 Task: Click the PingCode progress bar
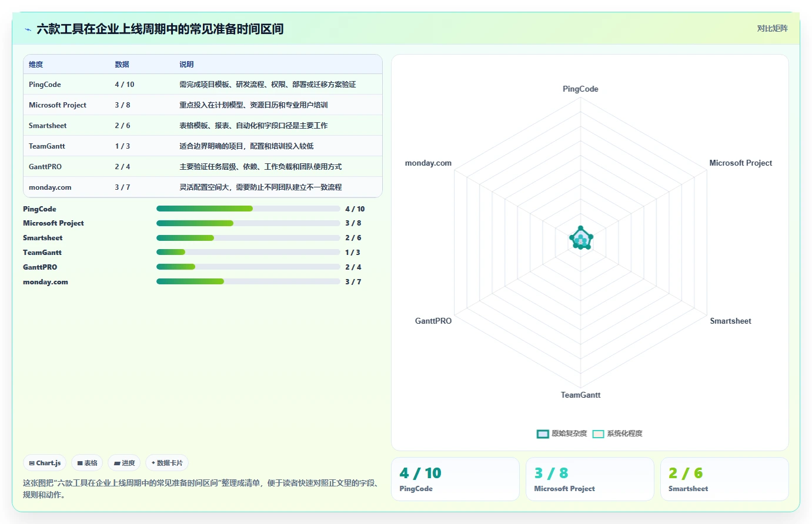point(248,209)
